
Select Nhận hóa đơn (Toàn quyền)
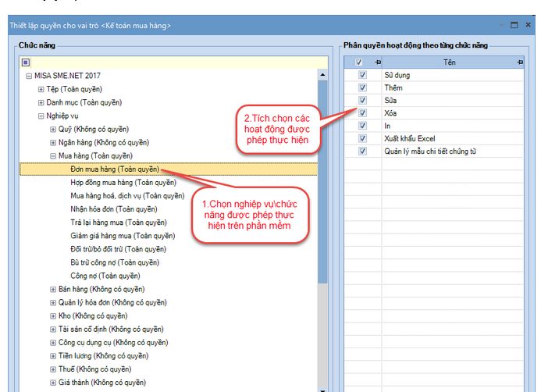[x=114, y=209]
